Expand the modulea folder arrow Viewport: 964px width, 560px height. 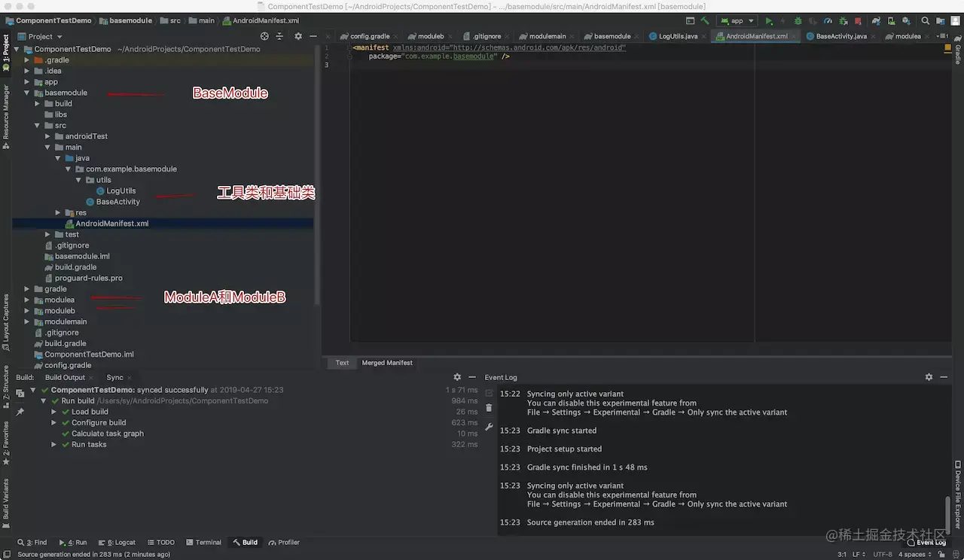point(27,300)
